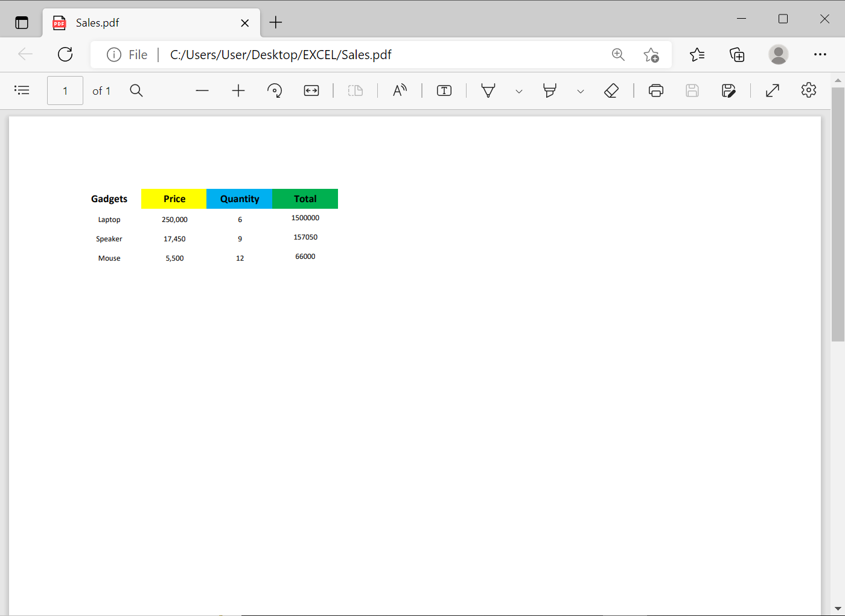Zoom into the document
845x616 pixels.
click(x=238, y=90)
